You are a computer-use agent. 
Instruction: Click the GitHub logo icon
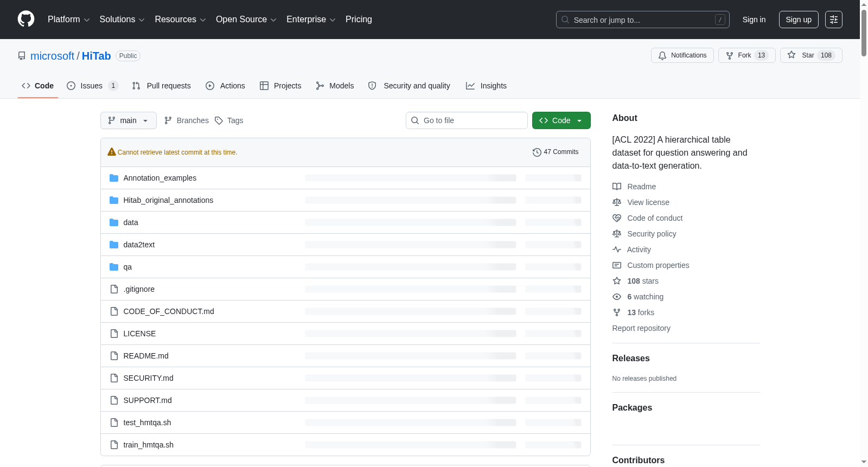26,19
